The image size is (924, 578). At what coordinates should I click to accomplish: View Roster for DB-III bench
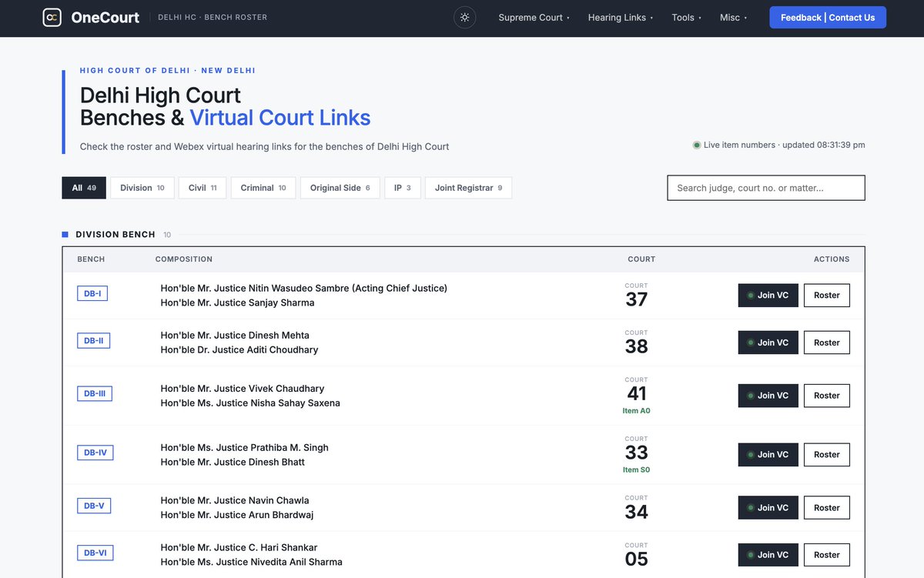tap(827, 396)
